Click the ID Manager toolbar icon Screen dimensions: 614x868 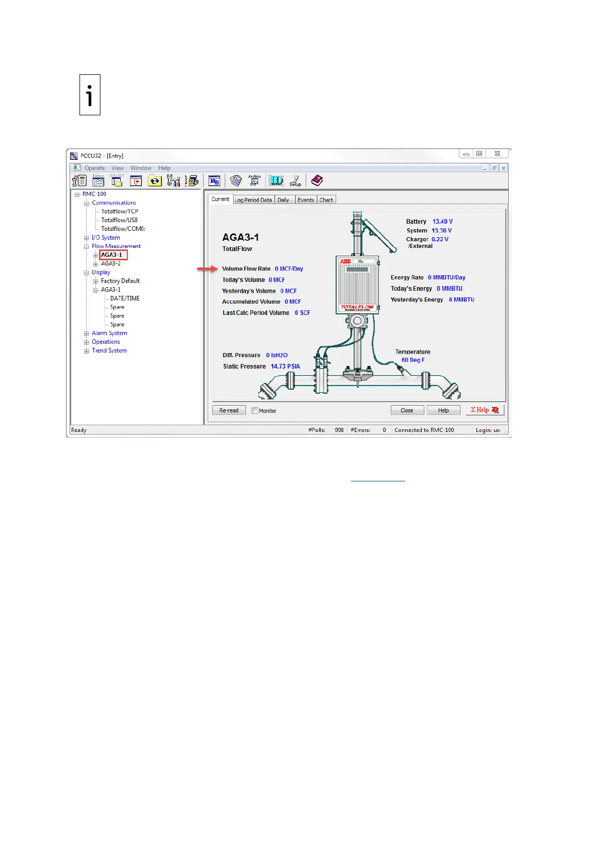(x=276, y=180)
